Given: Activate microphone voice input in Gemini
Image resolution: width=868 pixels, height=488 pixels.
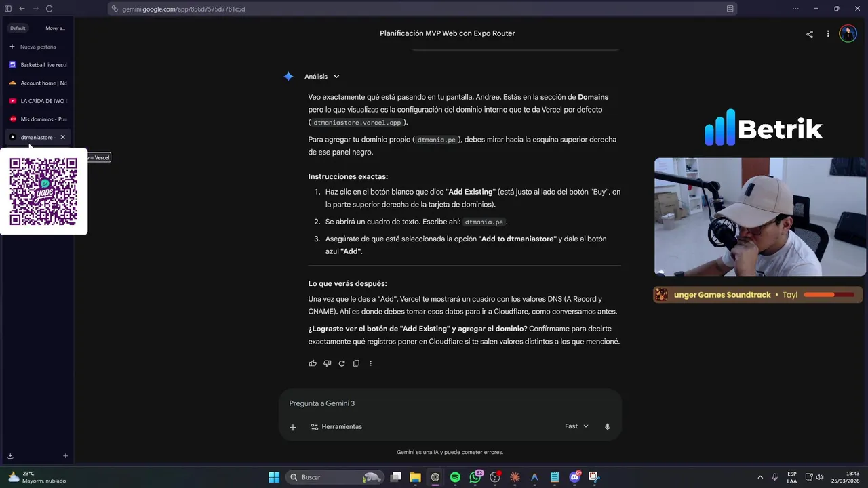Looking at the screenshot, I should pos(608,426).
